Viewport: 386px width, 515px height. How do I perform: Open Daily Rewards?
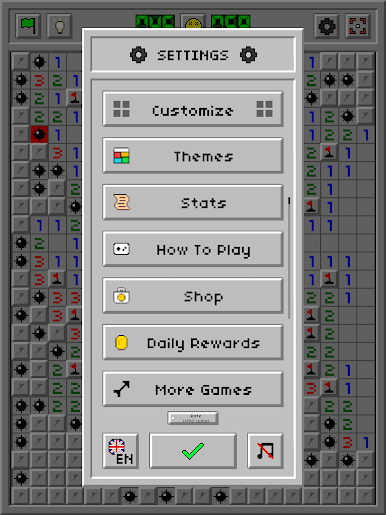(x=193, y=343)
